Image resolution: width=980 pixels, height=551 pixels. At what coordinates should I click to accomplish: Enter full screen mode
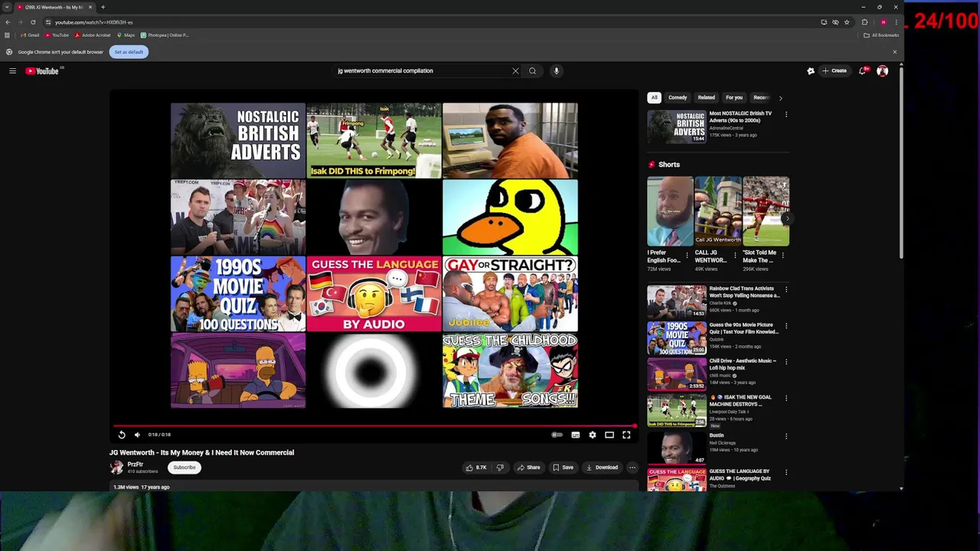click(x=626, y=435)
